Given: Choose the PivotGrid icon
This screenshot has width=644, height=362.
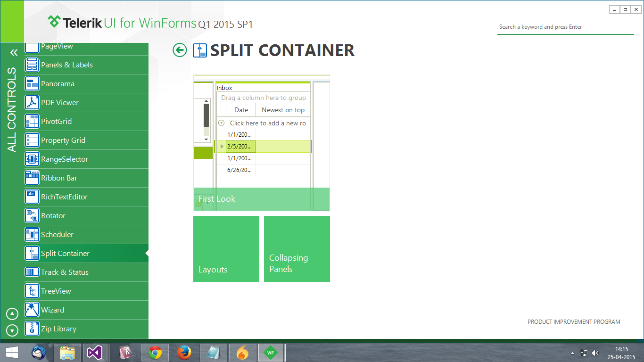Looking at the screenshot, I should (x=32, y=121).
